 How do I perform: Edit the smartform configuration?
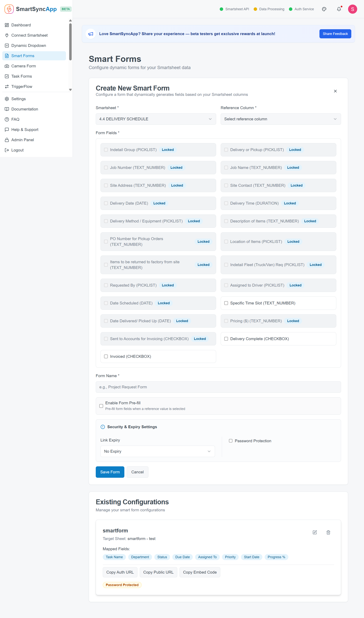click(x=315, y=532)
